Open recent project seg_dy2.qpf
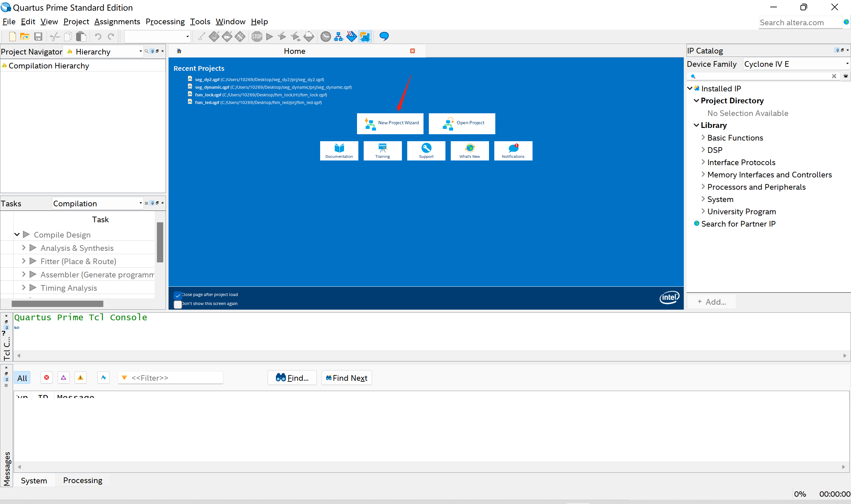 point(259,79)
